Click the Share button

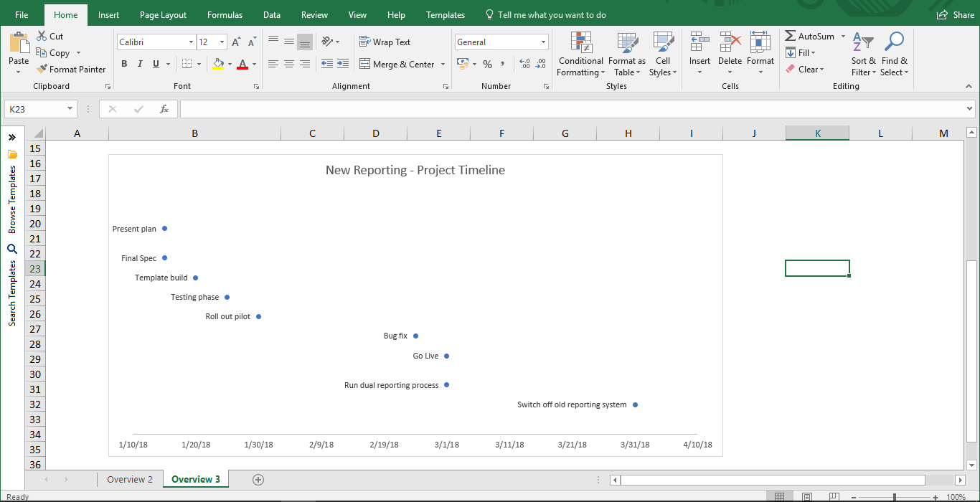pos(956,14)
